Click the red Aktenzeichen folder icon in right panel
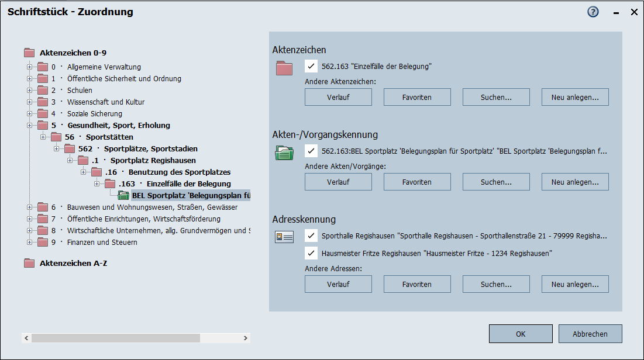The height and width of the screenshot is (360, 644). [284, 68]
